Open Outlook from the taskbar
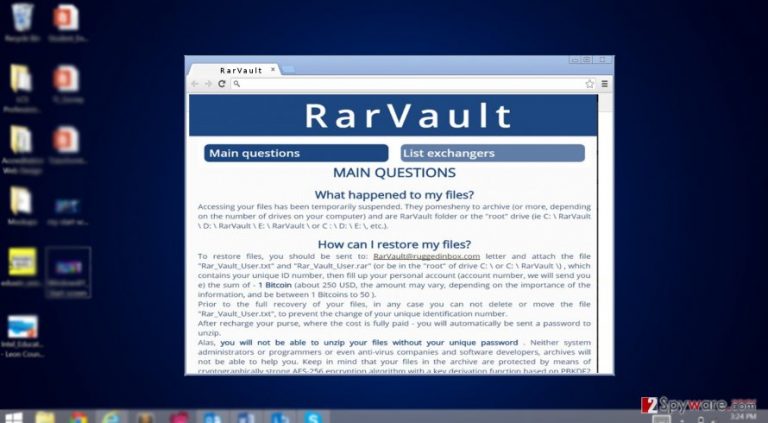Image resolution: width=768 pixels, height=423 pixels. 212,418
